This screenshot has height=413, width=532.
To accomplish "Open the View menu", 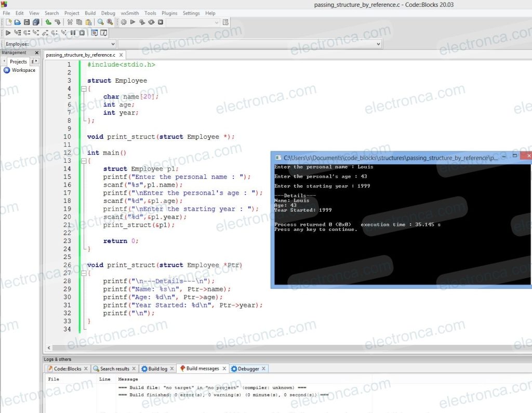I will 34,13.
